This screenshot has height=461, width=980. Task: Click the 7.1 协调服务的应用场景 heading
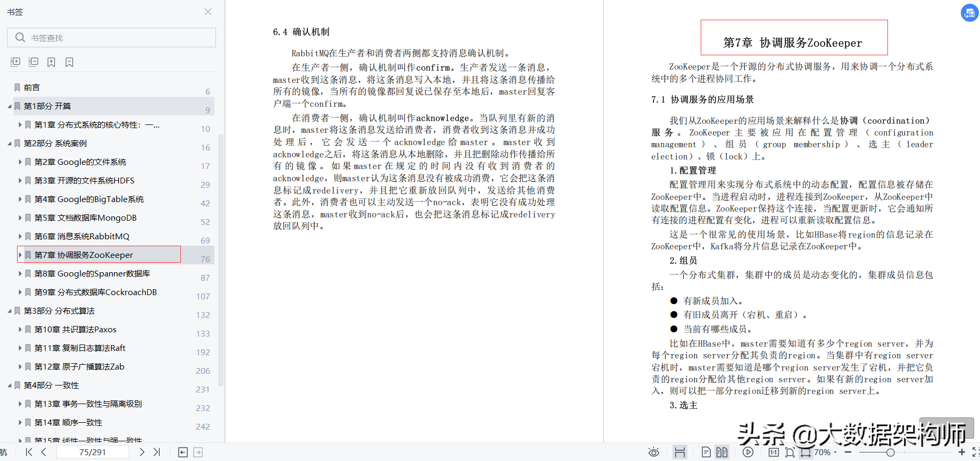[702, 99]
